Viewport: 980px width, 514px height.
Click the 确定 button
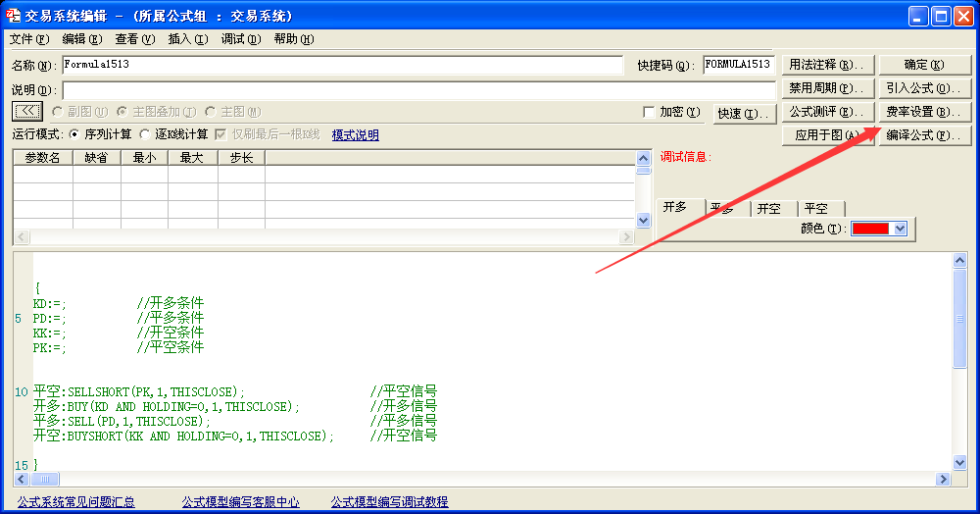point(924,65)
